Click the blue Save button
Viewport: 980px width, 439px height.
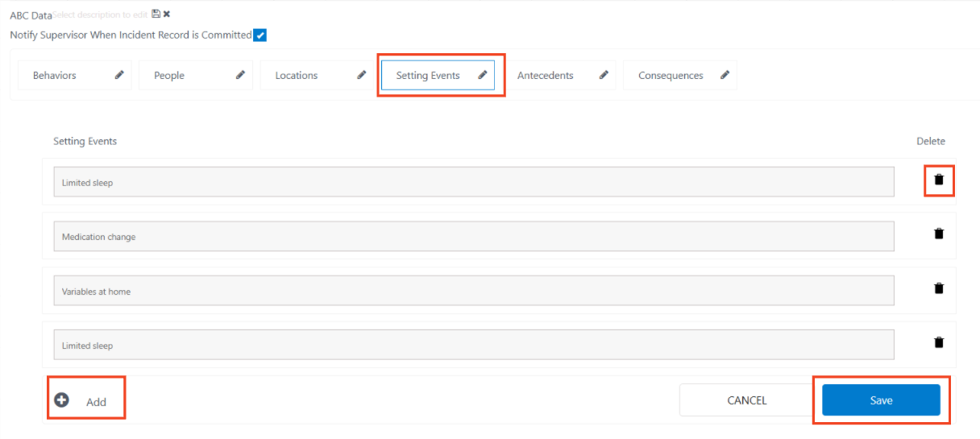coord(881,400)
